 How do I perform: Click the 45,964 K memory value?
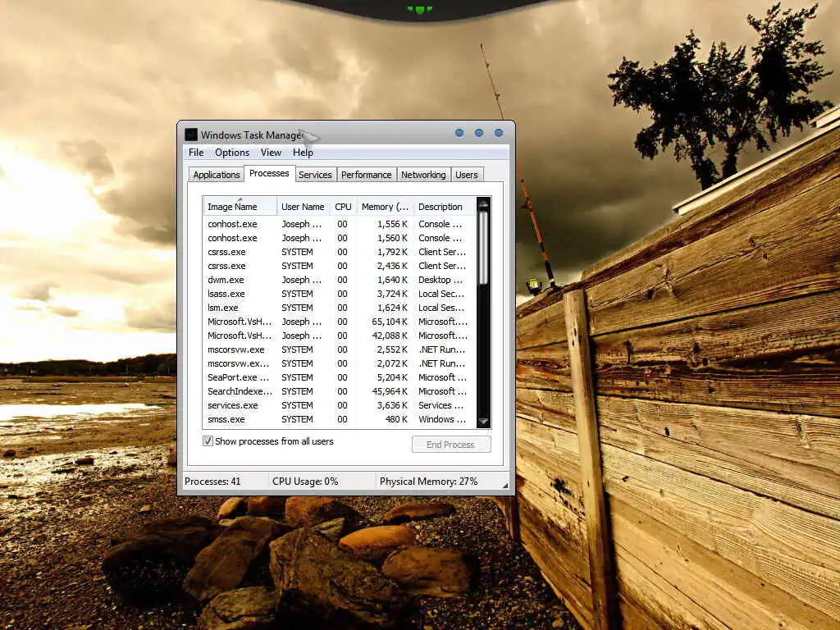click(390, 391)
